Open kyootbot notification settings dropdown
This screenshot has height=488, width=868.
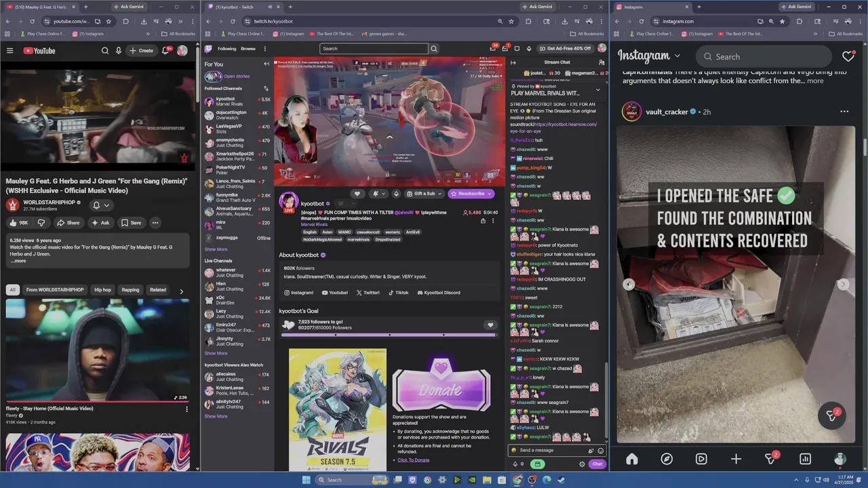(378, 194)
